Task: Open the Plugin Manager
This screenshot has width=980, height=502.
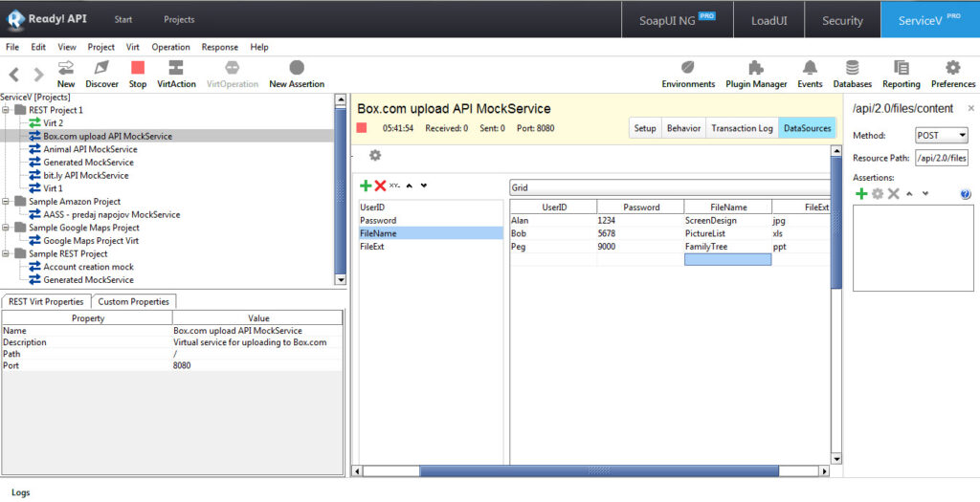Action: (x=756, y=75)
